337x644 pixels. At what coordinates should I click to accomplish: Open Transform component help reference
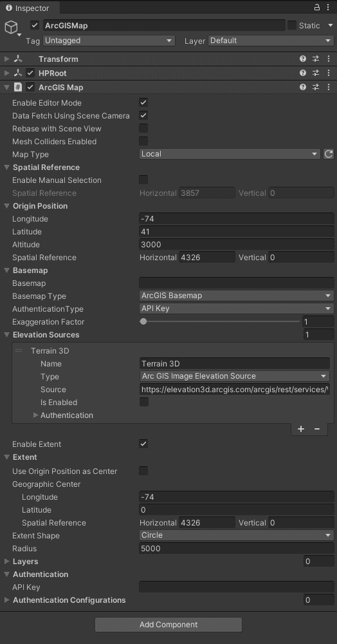point(303,59)
